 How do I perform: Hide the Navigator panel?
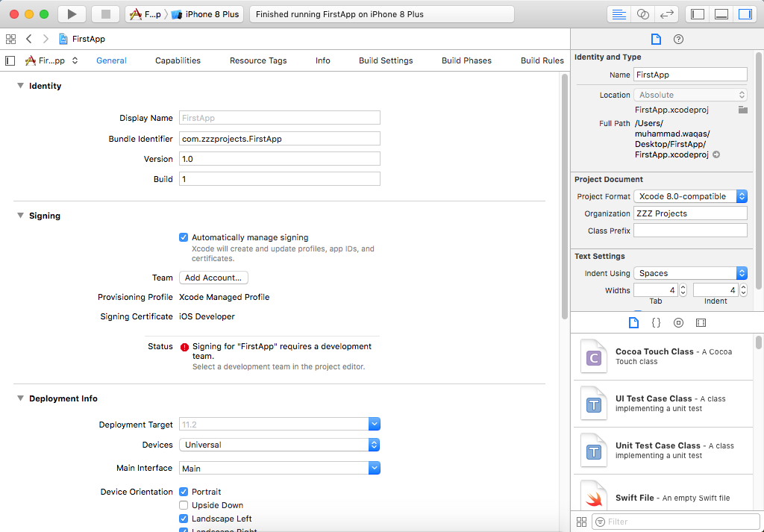[698, 14]
